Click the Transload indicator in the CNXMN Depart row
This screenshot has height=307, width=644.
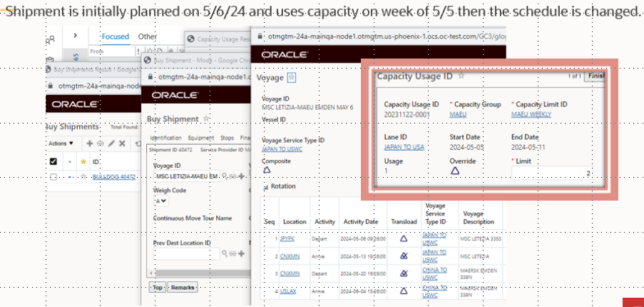pos(404,273)
